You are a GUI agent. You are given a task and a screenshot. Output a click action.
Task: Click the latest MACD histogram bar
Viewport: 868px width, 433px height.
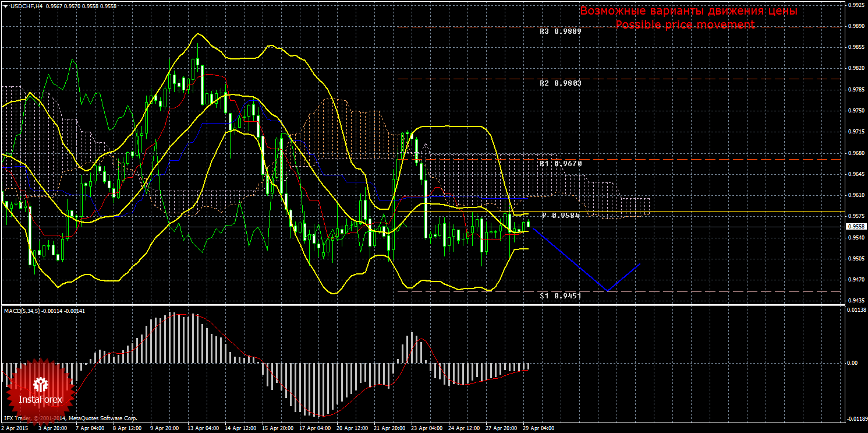pos(529,367)
